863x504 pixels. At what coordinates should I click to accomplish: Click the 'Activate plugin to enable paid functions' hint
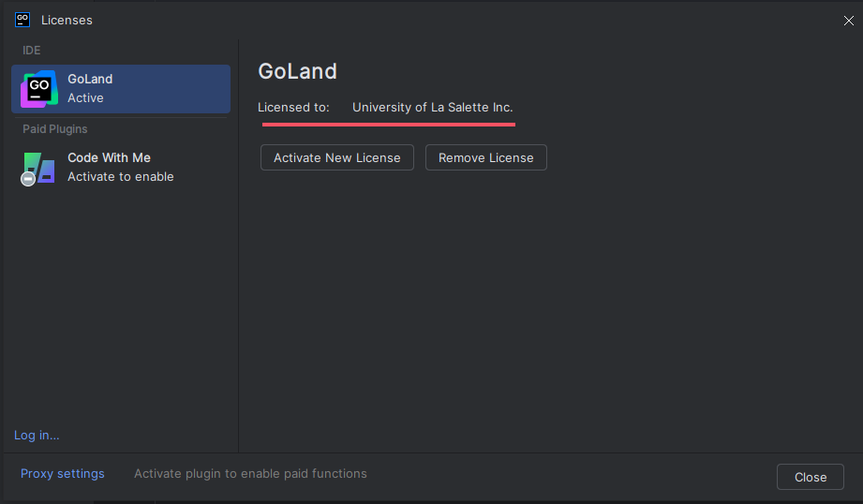click(x=250, y=474)
